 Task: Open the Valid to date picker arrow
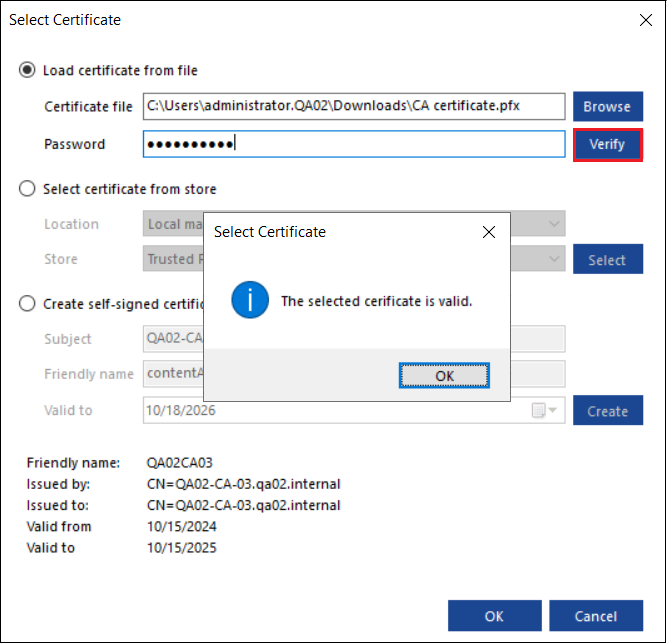click(554, 410)
